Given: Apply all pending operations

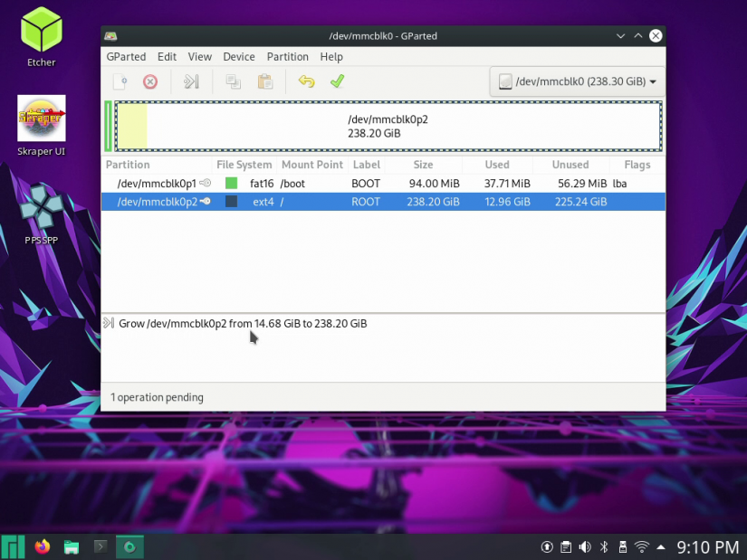Looking at the screenshot, I should coord(337,81).
